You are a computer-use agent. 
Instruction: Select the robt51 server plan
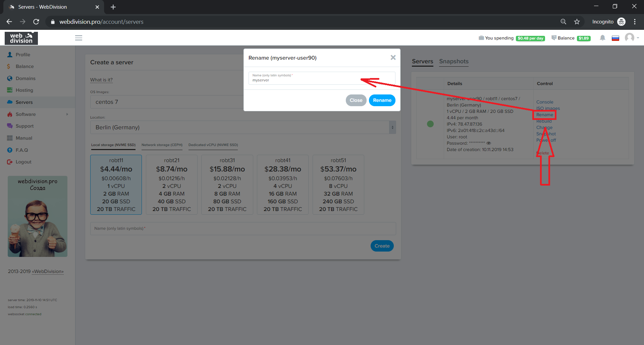338,185
